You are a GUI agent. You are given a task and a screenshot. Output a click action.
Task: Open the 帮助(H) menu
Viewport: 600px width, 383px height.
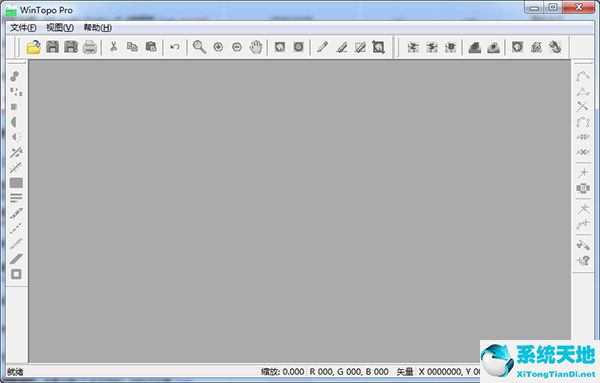click(x=98, y=28)
